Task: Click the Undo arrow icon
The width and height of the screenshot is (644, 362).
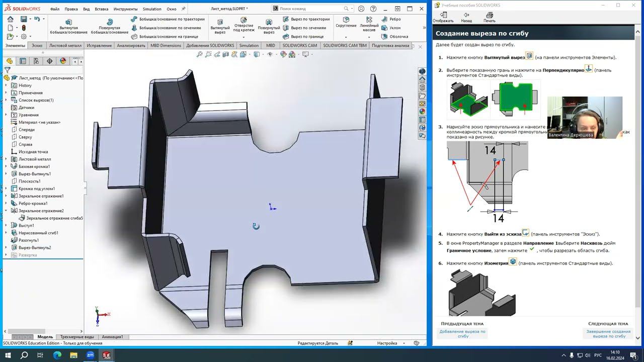Action: pos(37,19)
